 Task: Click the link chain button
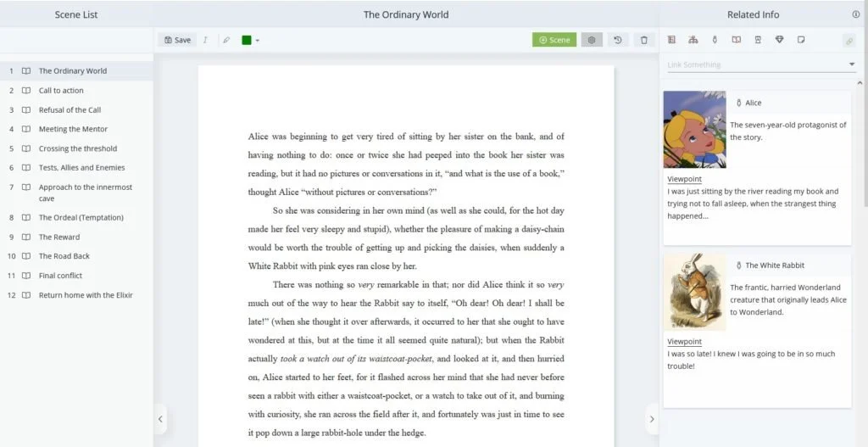tap(848, 41)
